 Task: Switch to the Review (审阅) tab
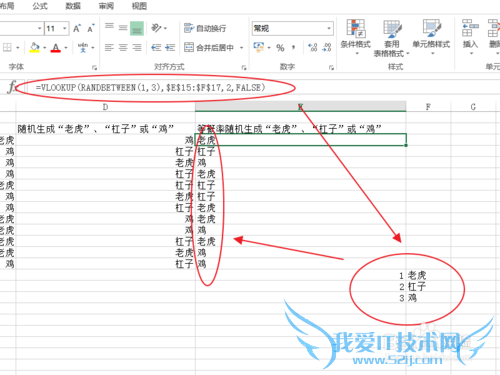click(106, 6)
